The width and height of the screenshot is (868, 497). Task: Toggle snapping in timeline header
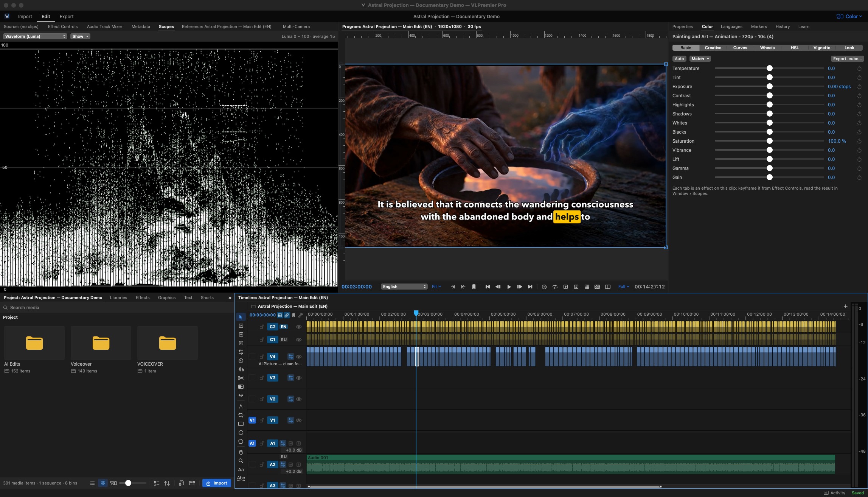pyautogui.click(x=280, y=315)
